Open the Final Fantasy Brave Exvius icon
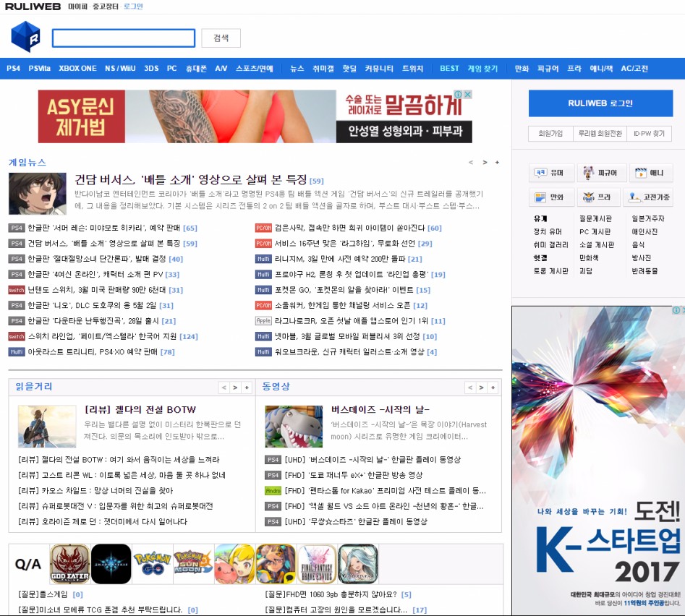 [x=317, y=564]
